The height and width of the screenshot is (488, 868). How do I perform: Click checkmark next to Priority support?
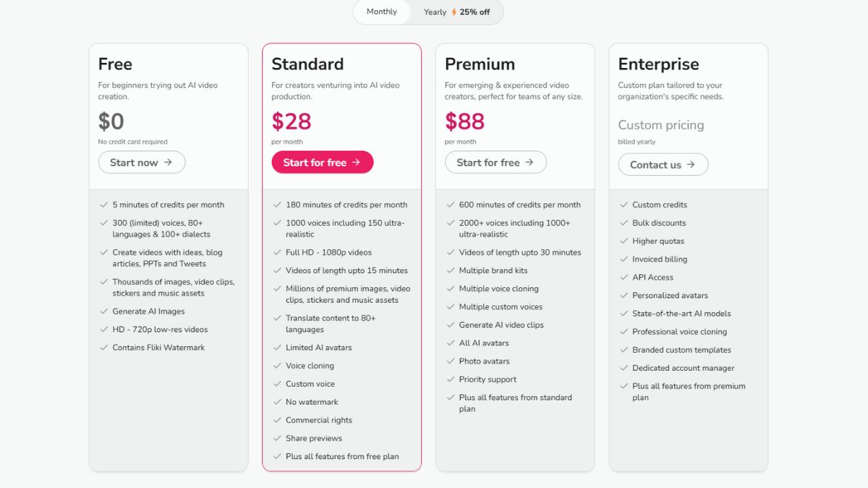[451, 380]
